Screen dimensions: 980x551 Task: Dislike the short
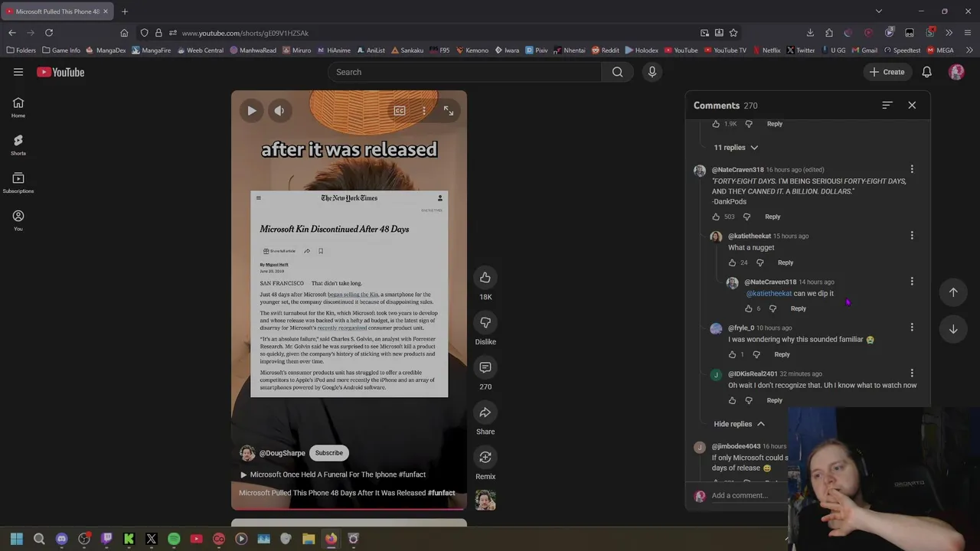click(485, 322)
